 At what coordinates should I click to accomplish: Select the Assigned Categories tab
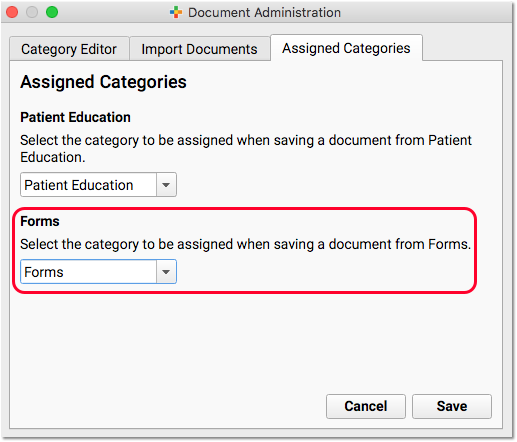pyautogui.click(x=346, y=48)
